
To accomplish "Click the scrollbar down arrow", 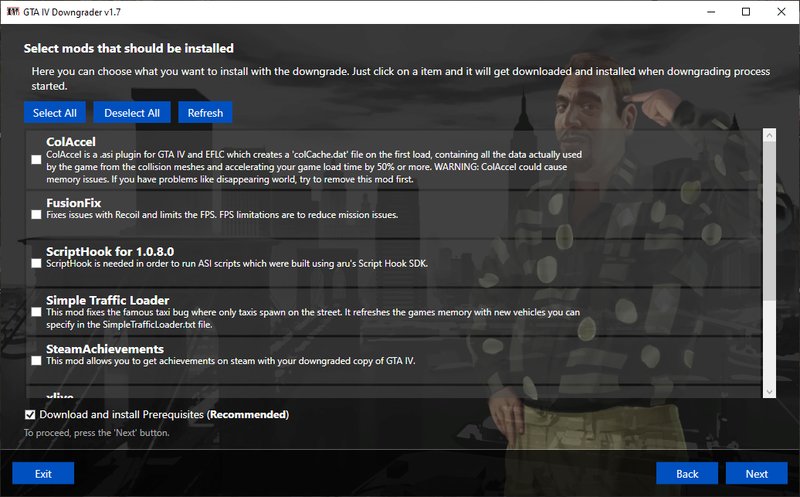I will pyautogui.click(x=769, y=392).
